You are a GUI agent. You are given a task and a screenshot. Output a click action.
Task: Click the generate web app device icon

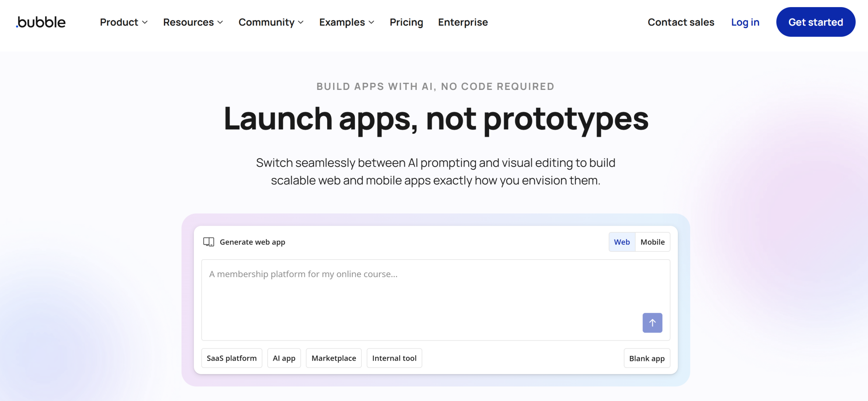[x=209, y=242]
